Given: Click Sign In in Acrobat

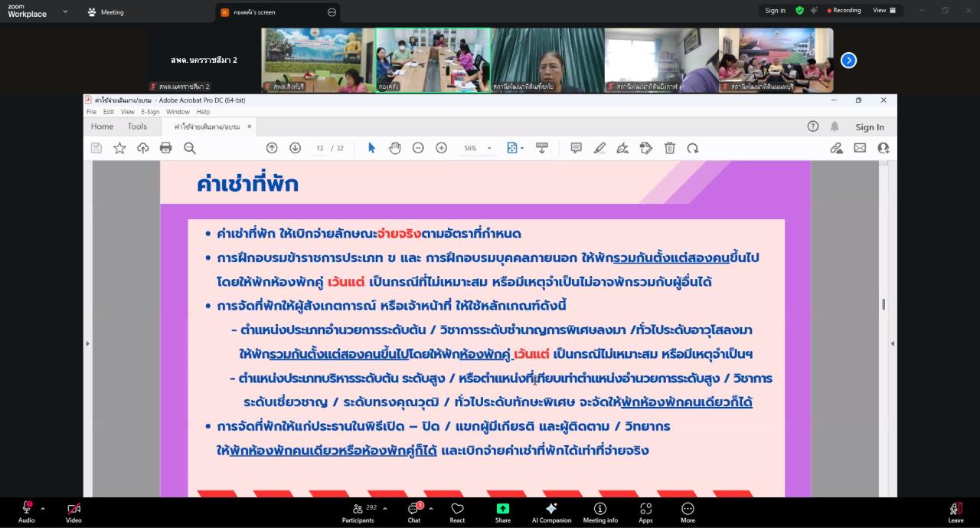Looking at the screenshot, I should (x=869, y=127).
